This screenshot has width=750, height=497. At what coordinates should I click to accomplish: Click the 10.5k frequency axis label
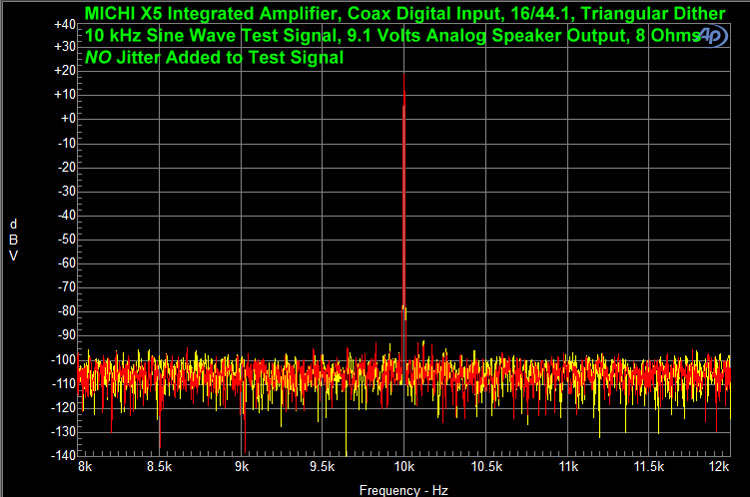pos(485,466)
